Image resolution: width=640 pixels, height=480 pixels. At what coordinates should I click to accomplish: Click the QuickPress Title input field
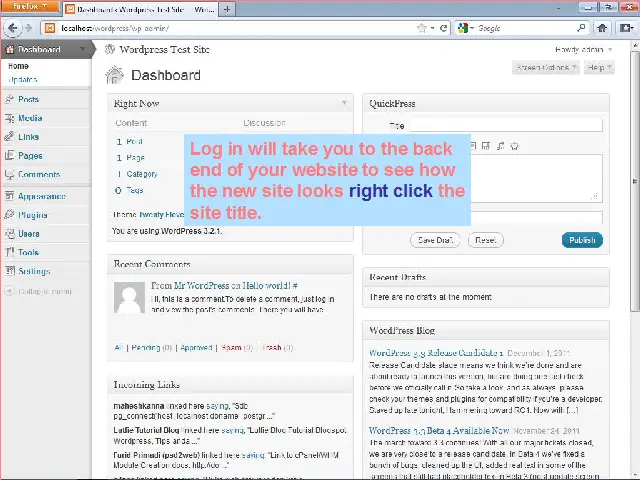pos(506,125)
